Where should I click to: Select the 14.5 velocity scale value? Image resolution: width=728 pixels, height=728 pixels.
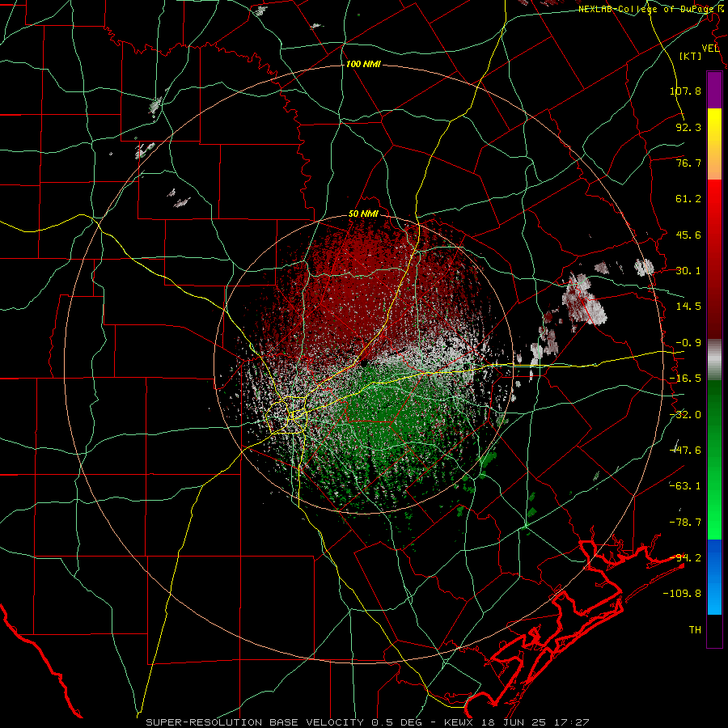point(688,307)
